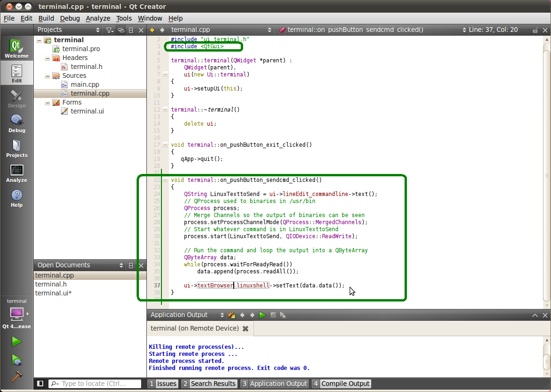551x392 pixels.
Task: Show the Compile Output pane
Action: click(x=342, y=384)
